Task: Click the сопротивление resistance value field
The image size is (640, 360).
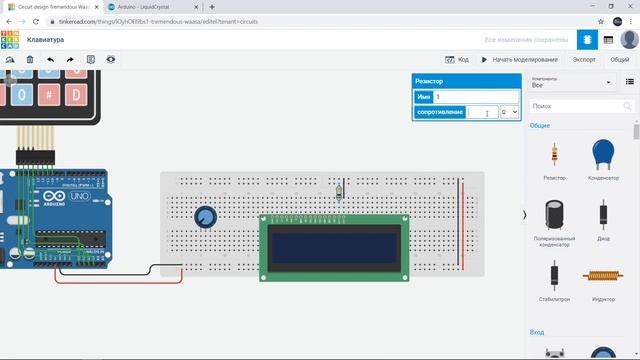Action: [x=482, y=112]
